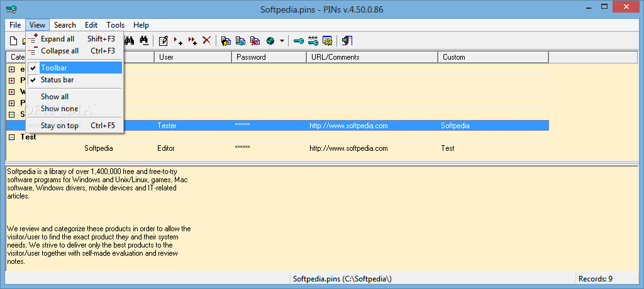Click the single-arrow Add record icon

[x=178, y=41]
